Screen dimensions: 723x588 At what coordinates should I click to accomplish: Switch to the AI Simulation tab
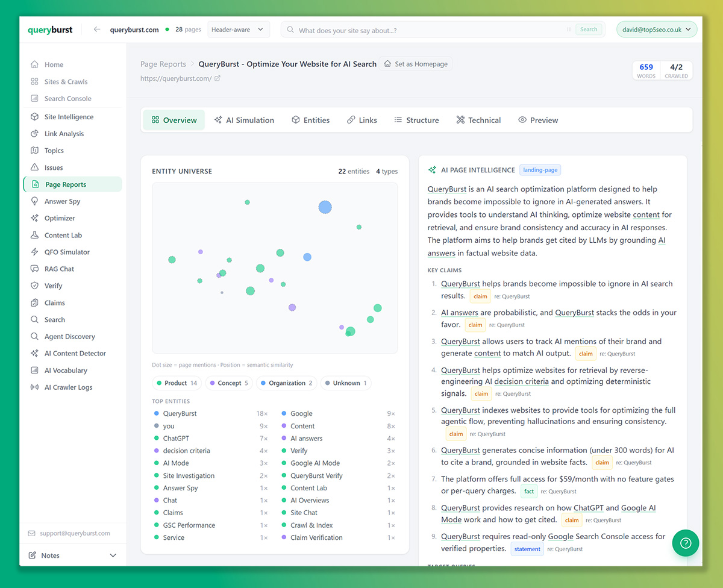(244, 120)
